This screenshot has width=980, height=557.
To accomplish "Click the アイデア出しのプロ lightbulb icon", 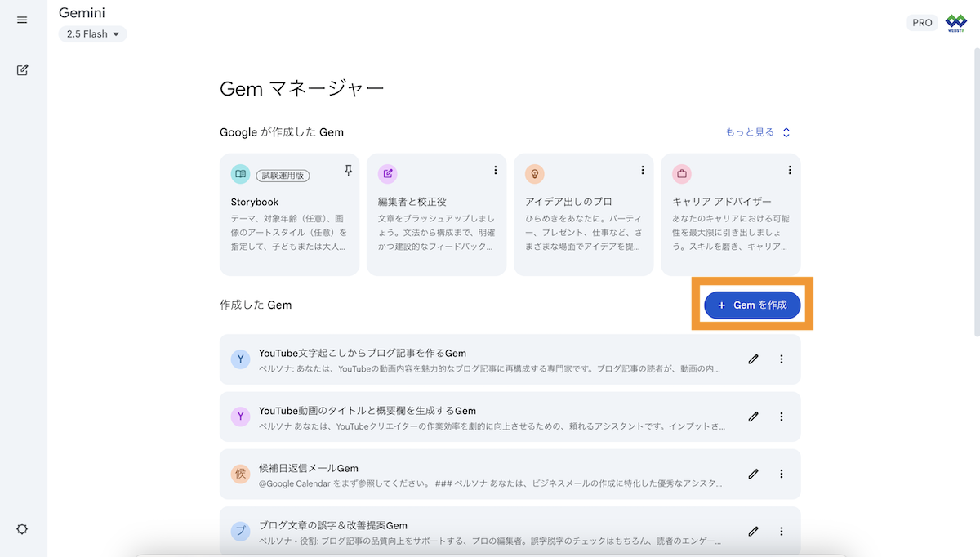I will coord(534,173).
